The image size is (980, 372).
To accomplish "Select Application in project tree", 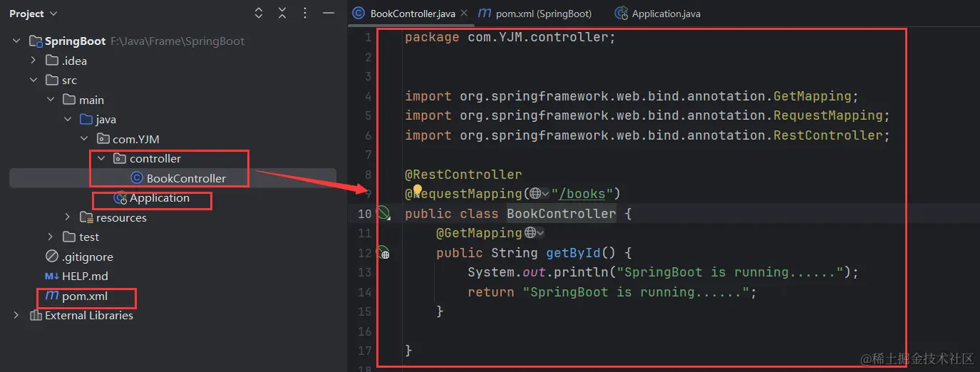I will (160, 198).
